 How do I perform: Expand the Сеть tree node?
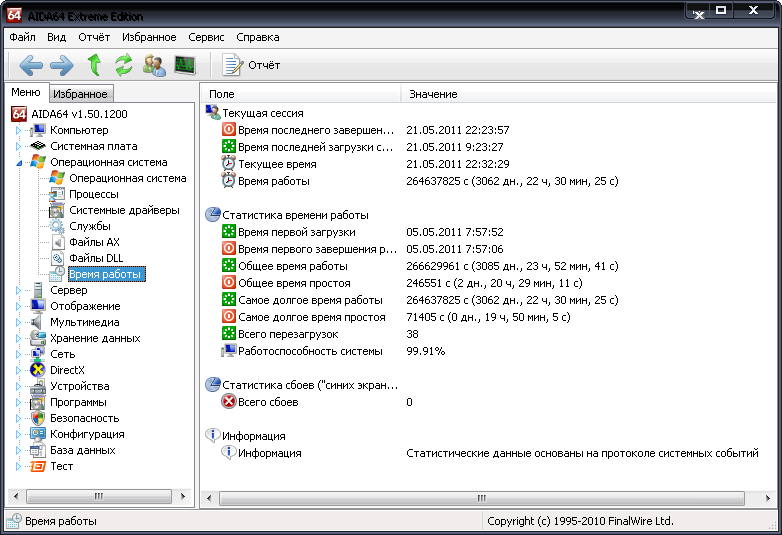18,354
